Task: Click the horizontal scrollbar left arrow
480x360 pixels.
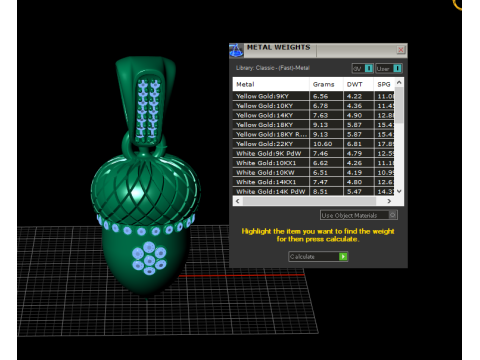Action: [237, 201]
